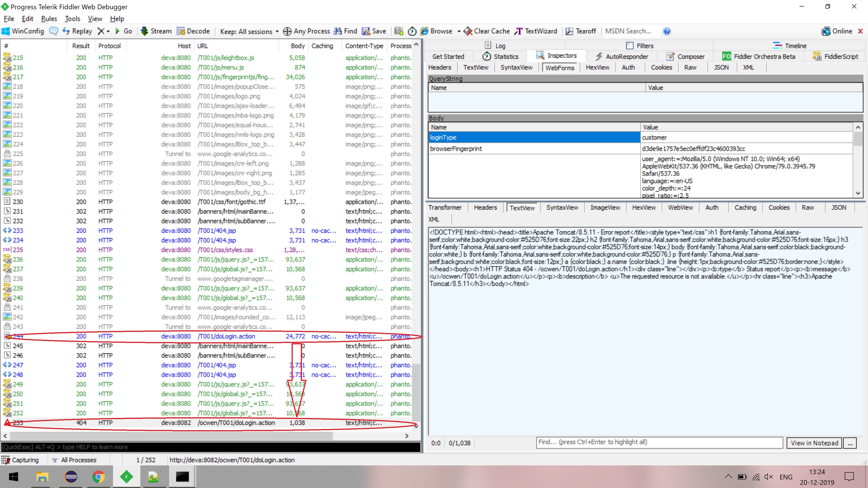
Task: Click the WinConfig toolbar icon
Action: [x=6, y=31]
